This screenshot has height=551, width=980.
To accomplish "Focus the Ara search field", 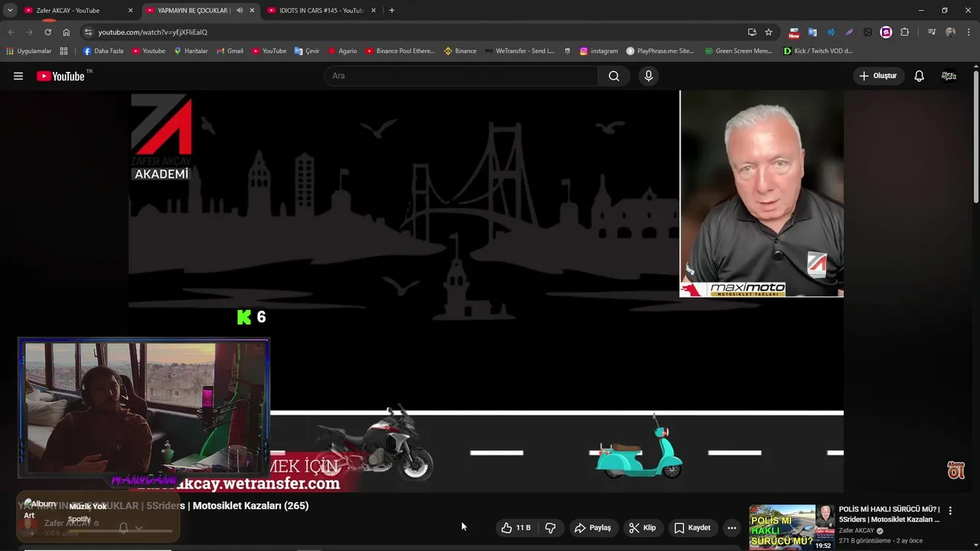I will point(462,76).
